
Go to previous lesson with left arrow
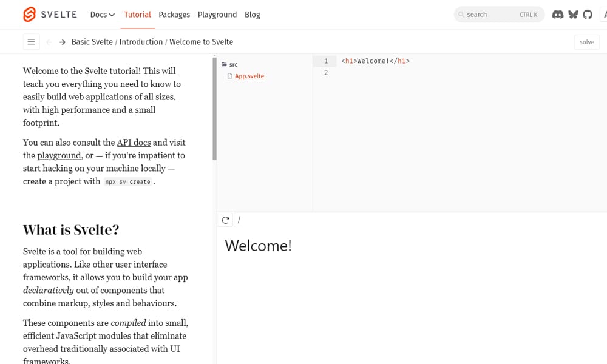(x=49, y=42)
